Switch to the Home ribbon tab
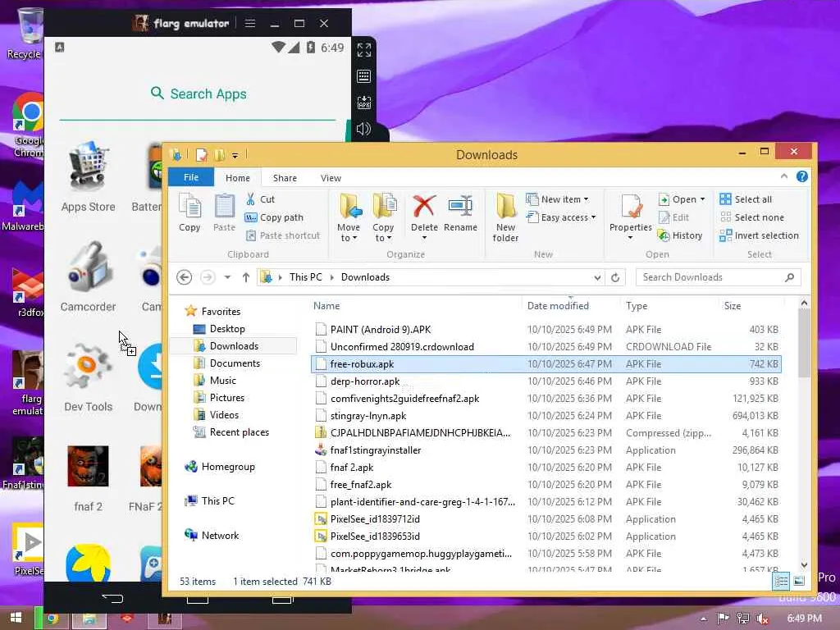840x630 pixels. [x=238, y=178]
